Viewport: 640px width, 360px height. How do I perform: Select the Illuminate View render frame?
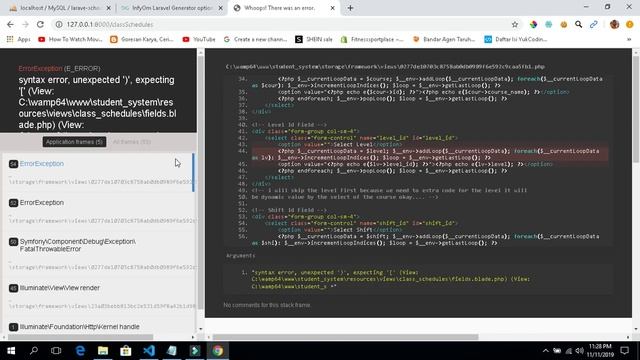(98, 297)
